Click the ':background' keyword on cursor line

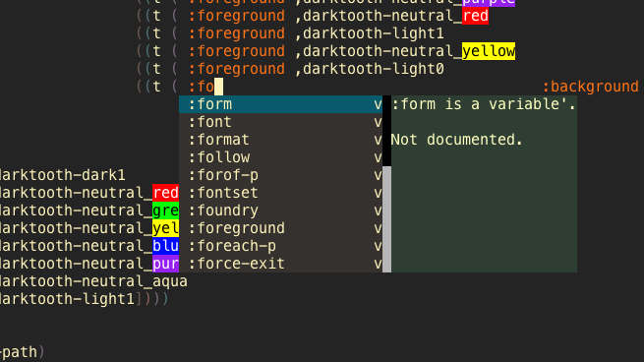coord(591,87)
